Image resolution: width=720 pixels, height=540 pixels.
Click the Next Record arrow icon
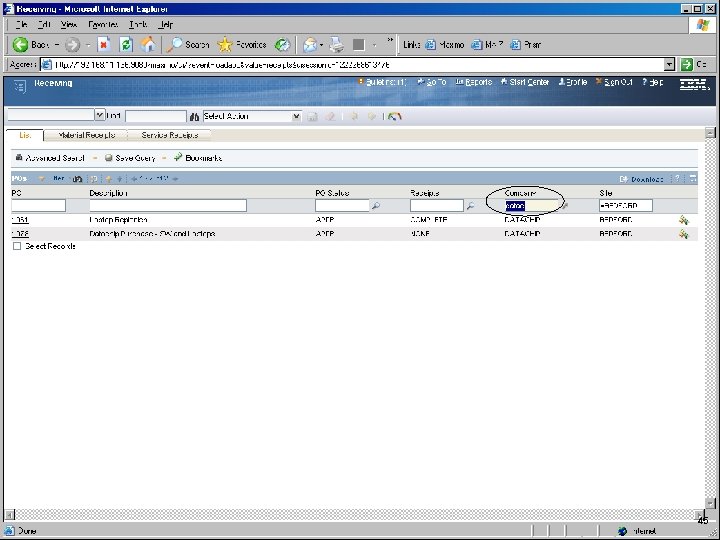tap(372, 117)
